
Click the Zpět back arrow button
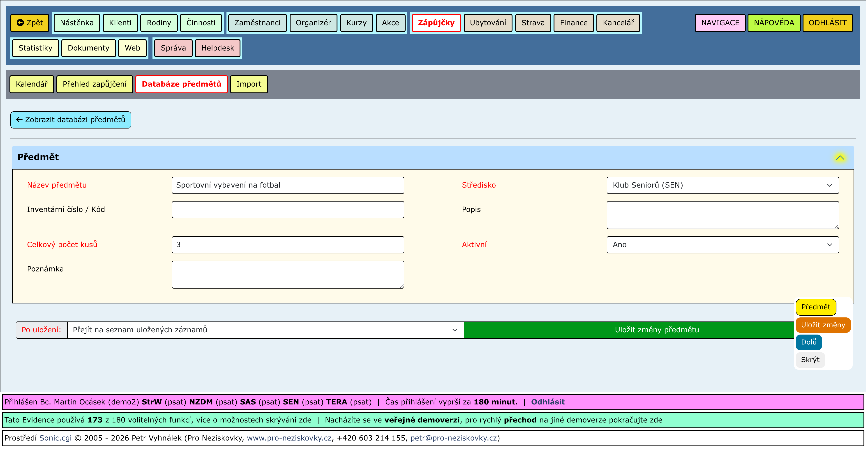point(30,23)
